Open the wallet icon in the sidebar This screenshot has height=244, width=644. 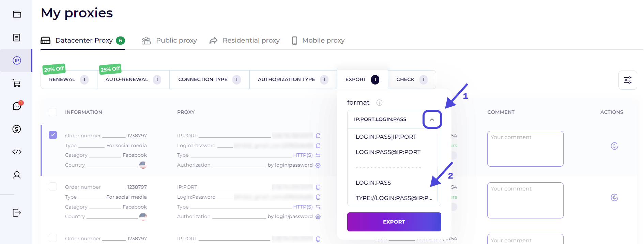coord(17,14)
